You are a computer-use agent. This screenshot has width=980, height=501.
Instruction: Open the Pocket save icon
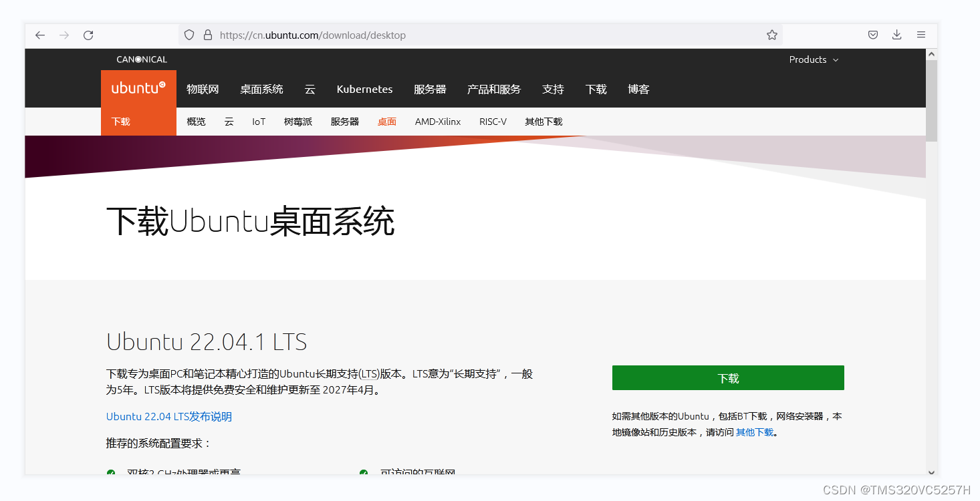(x=873, y=35)
